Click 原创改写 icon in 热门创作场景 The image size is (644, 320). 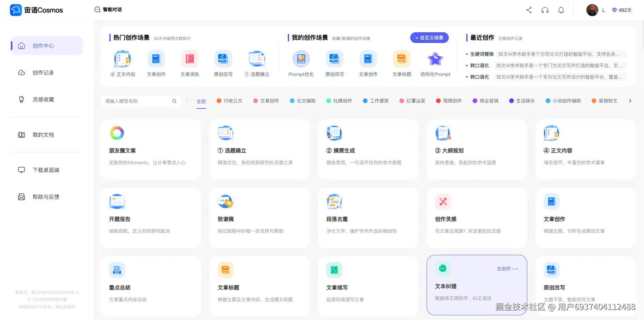coord(223,59)
